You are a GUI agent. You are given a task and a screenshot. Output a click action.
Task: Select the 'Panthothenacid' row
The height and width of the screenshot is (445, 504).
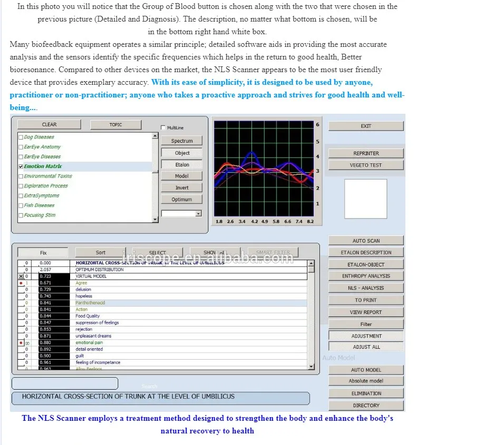[163, 303]
